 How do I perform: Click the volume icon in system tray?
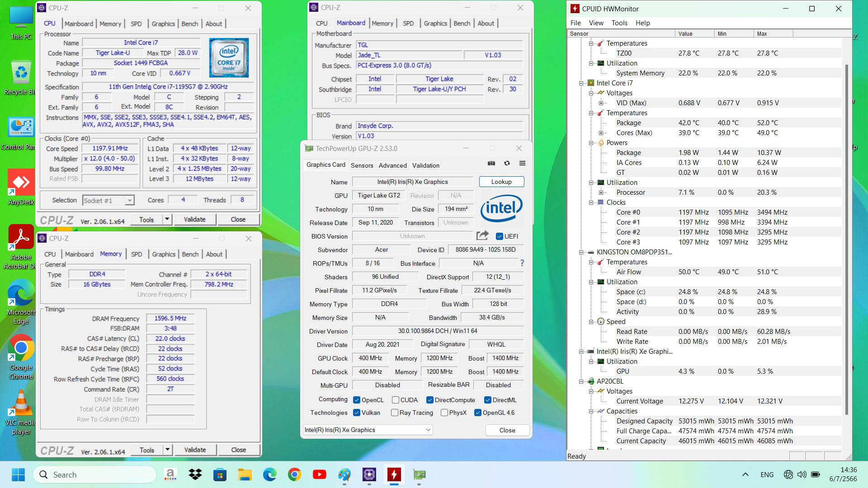tap(802, 474)
